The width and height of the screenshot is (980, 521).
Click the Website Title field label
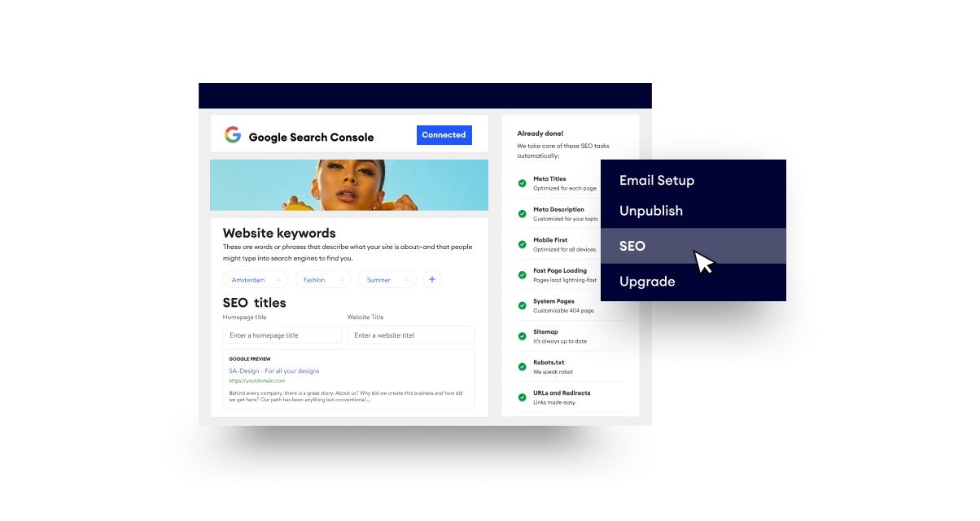(x=365, y=317)
